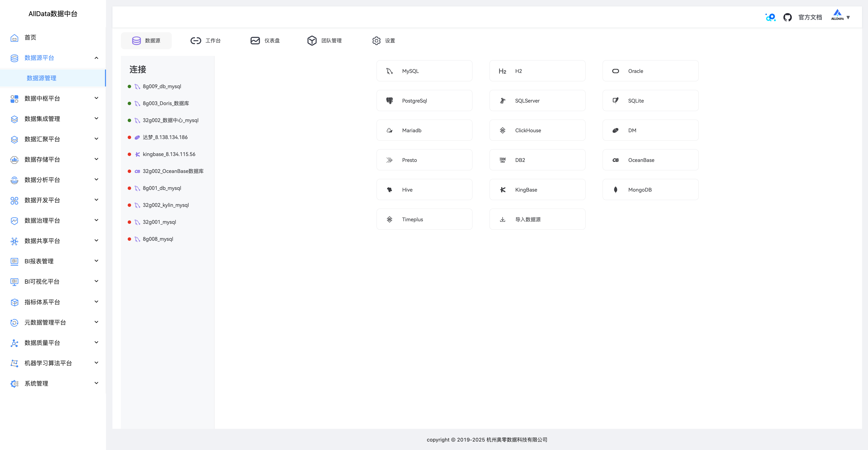Click the Timeplus icon
This screenshot has width=868, height=450.
389,219
